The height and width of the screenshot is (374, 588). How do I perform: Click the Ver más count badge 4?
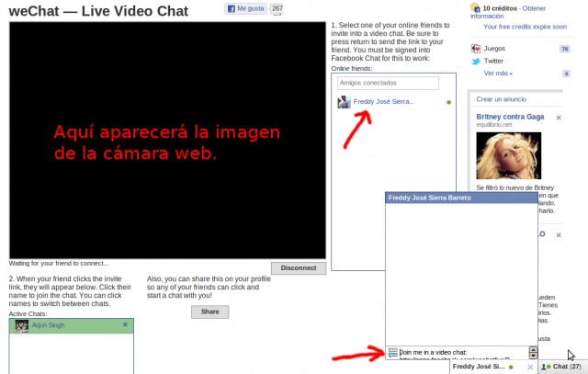click(566, 74)
